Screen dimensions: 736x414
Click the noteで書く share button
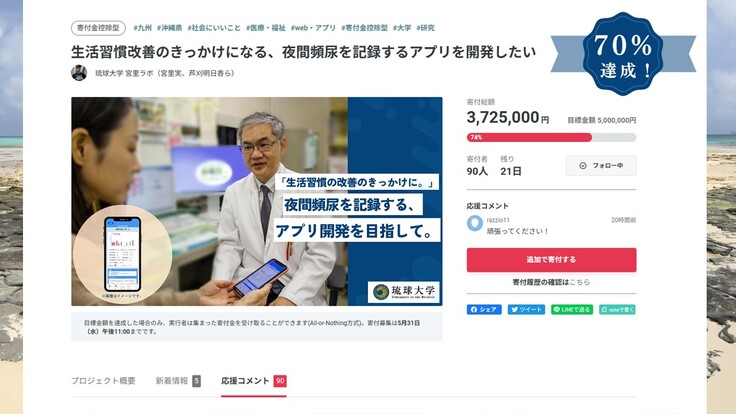pos(617,309)
